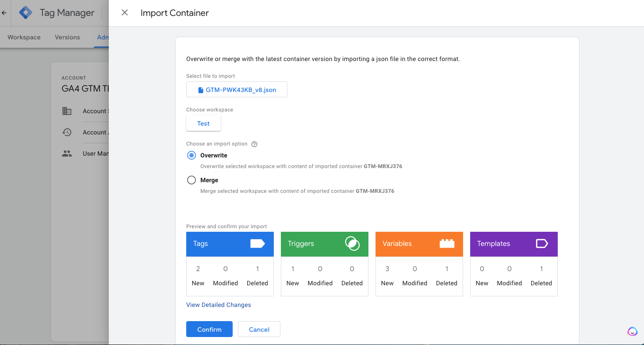644x345 pixels.
Task: Click the Import Container title text
Action: [175, 13]
